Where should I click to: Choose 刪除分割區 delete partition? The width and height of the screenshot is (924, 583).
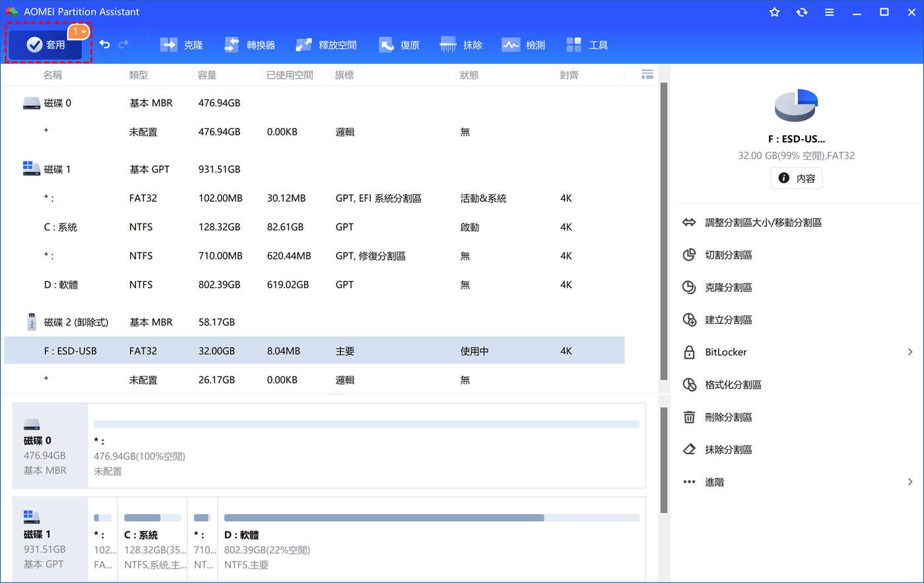click(729, 417)
